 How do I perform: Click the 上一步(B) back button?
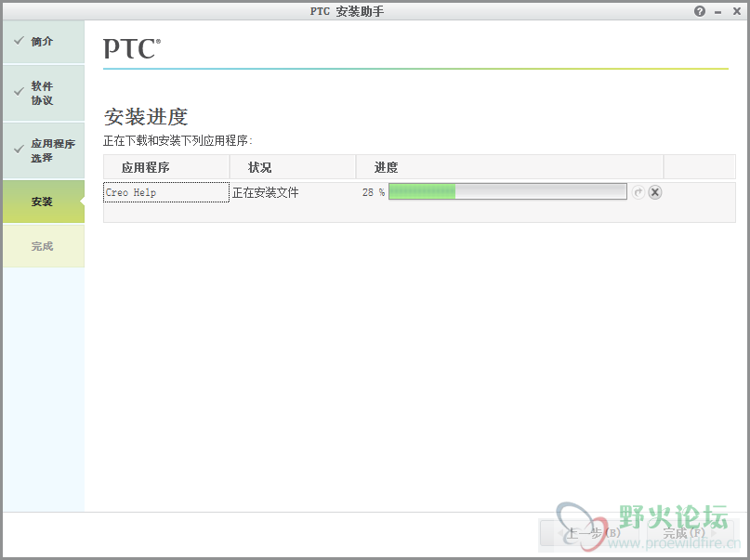click(588, 533)
